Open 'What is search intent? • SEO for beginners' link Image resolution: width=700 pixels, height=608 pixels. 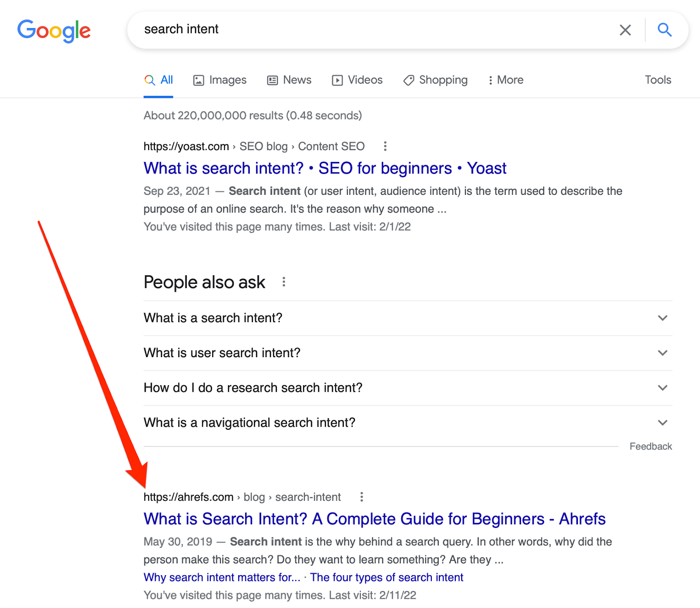click(x=325, y=169)
